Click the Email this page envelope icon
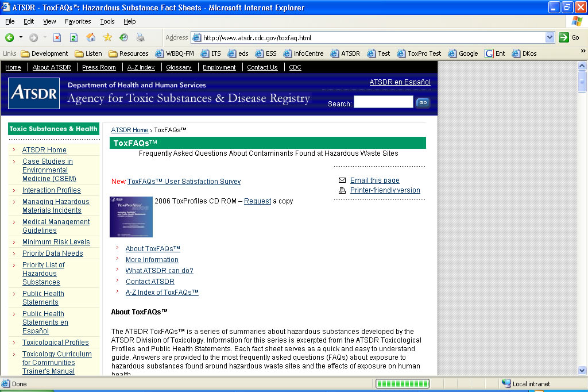This screenshot has width=588, height=392. click(342, 180)
